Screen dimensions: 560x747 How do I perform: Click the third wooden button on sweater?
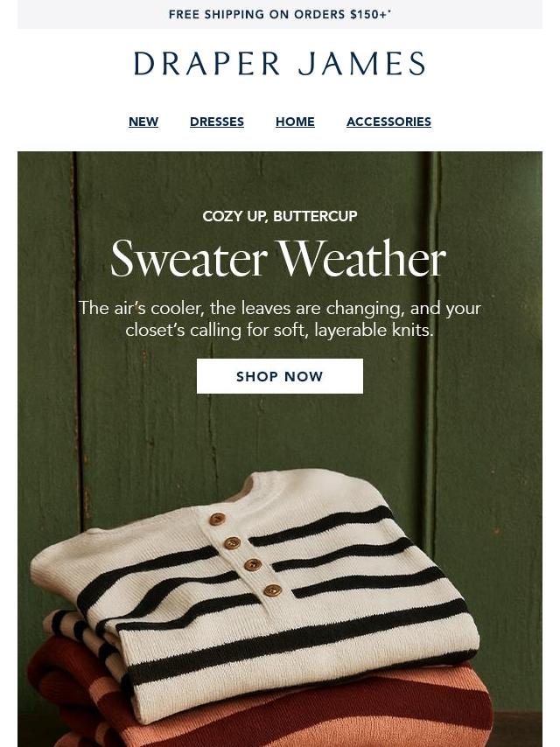pyautogui.click(x=252, y=565)
